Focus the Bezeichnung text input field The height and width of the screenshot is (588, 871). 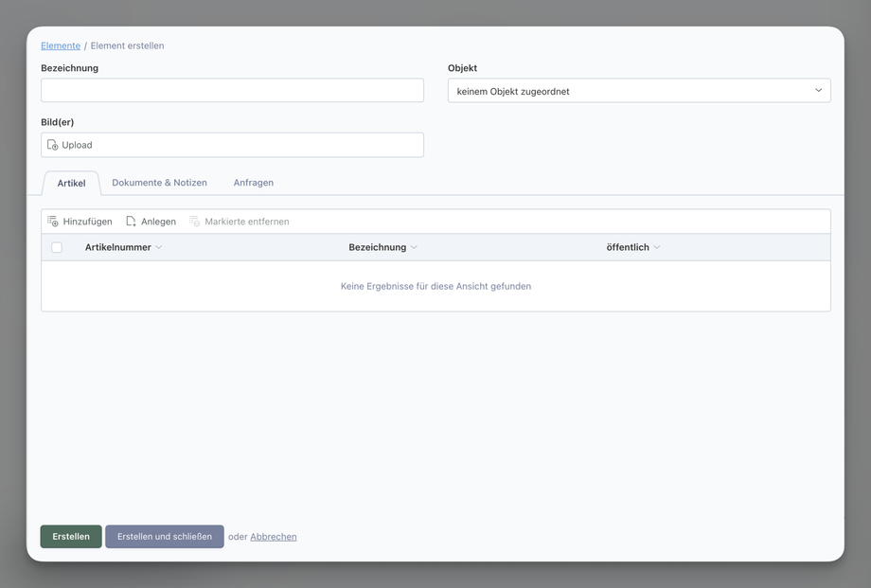pyautogui.click(x=232, y=91)
